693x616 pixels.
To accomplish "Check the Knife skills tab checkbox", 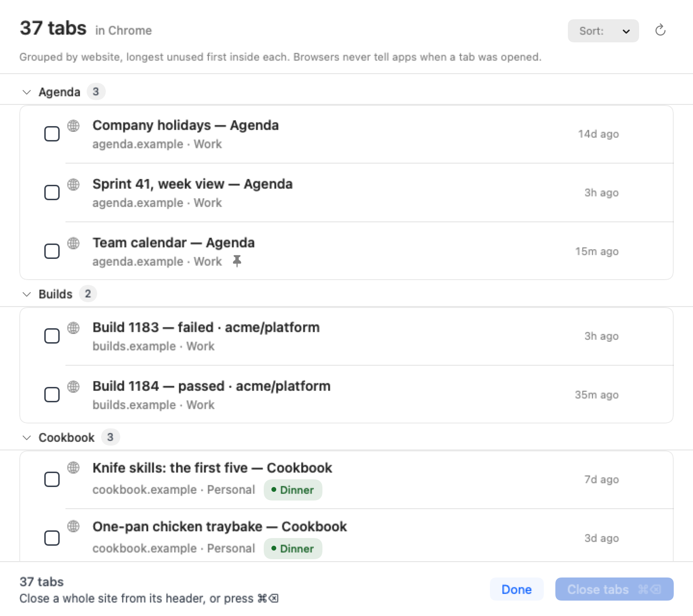I will 52,479.
